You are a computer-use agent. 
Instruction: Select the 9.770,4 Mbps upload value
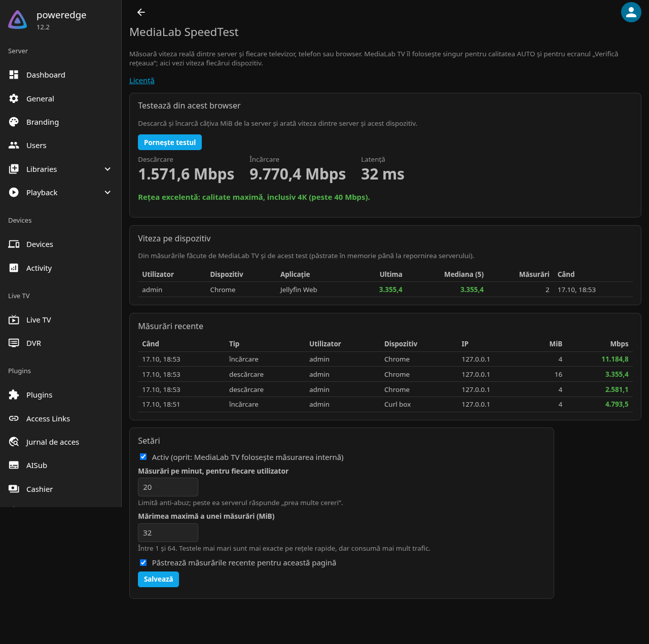(x=298, y=174)
